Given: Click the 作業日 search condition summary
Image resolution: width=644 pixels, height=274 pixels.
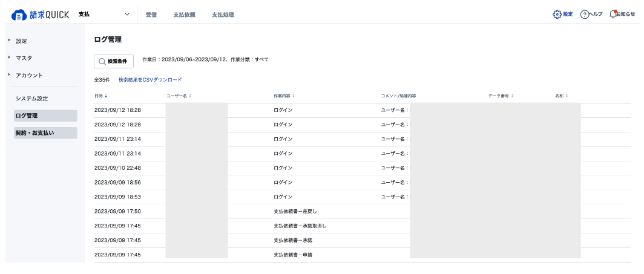Looking at the screenshot, I should [x=205, y=60].
